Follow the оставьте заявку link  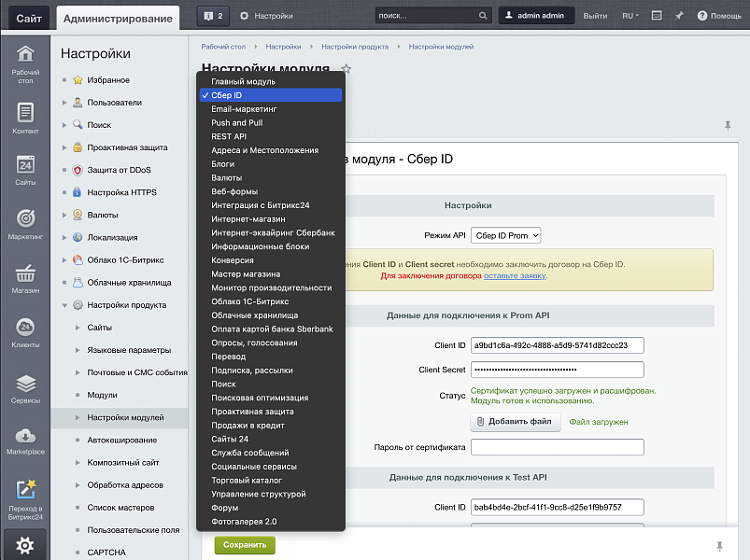point(515,276)
